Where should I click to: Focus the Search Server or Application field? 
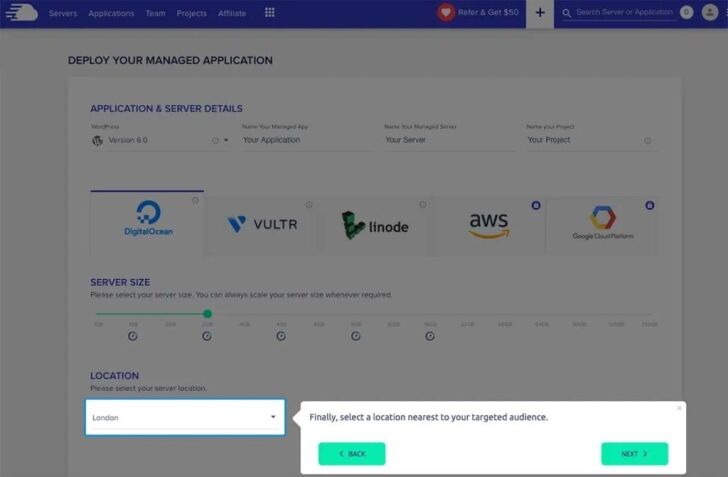tap(624, 13)
